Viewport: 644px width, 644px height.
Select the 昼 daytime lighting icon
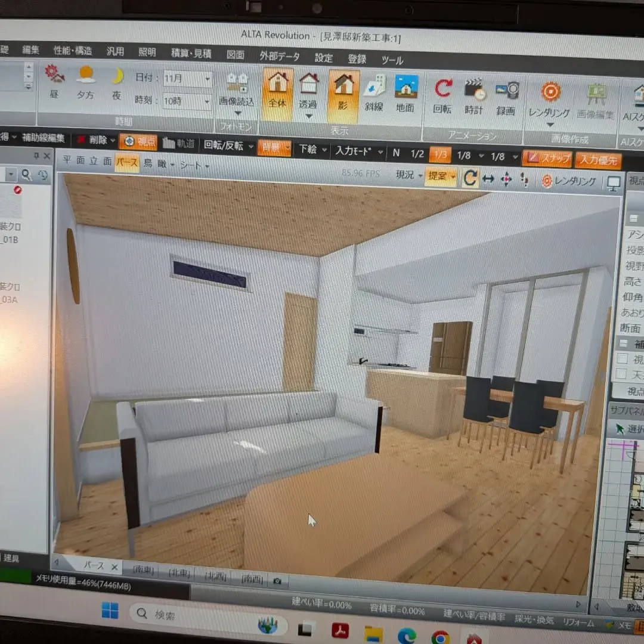point(54,81)
